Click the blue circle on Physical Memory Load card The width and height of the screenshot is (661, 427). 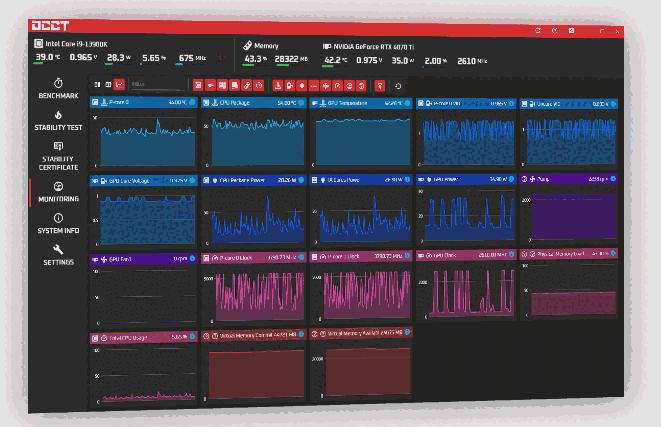(613, 253)
